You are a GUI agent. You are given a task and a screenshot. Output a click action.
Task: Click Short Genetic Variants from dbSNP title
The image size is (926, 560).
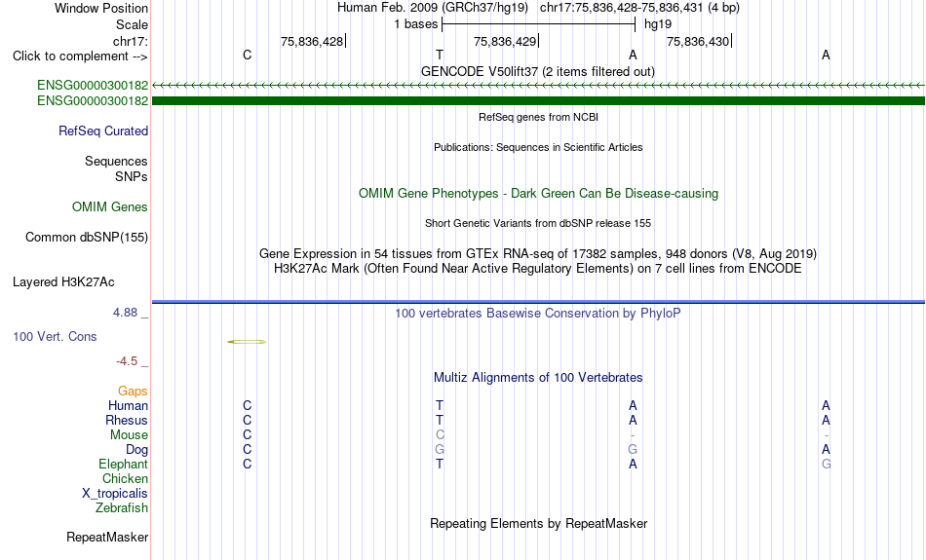(538, 223)
